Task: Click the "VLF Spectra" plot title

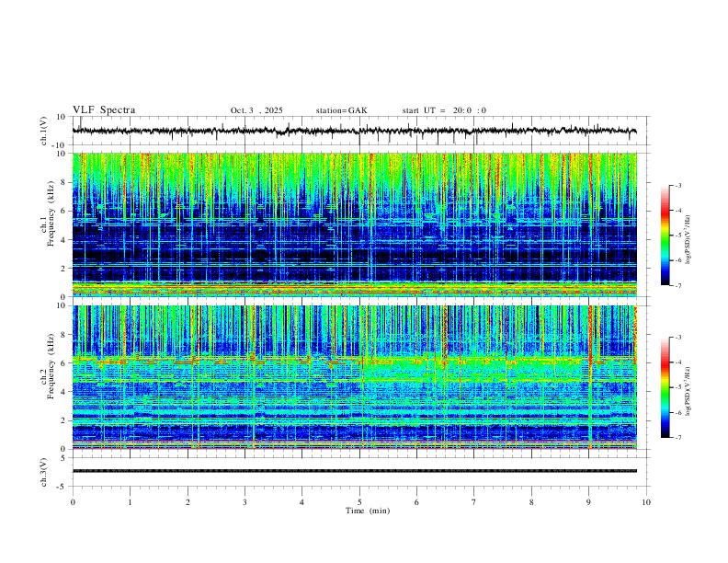Action: [104, 110]
